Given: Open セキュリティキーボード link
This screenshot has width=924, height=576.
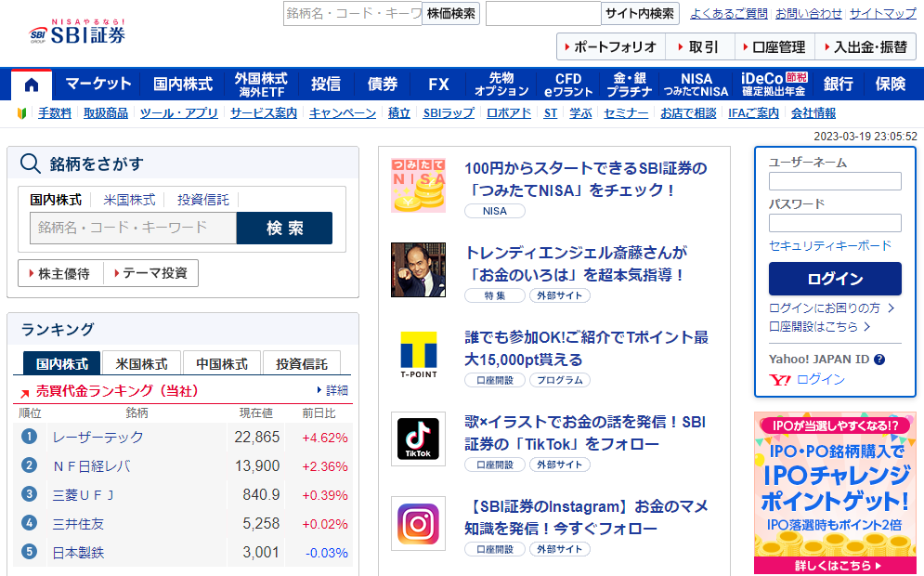Looking at the screenshot, I should point(830,245).
